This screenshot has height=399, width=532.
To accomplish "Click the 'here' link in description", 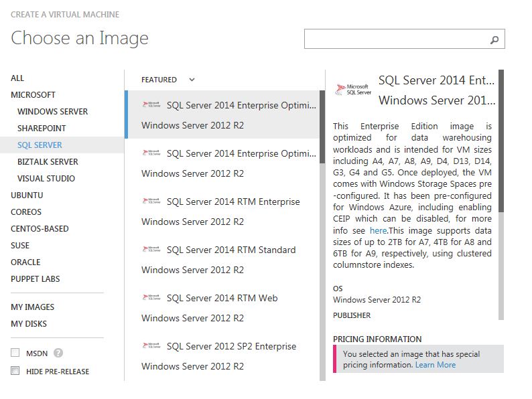I will click(x=378, y=230).
